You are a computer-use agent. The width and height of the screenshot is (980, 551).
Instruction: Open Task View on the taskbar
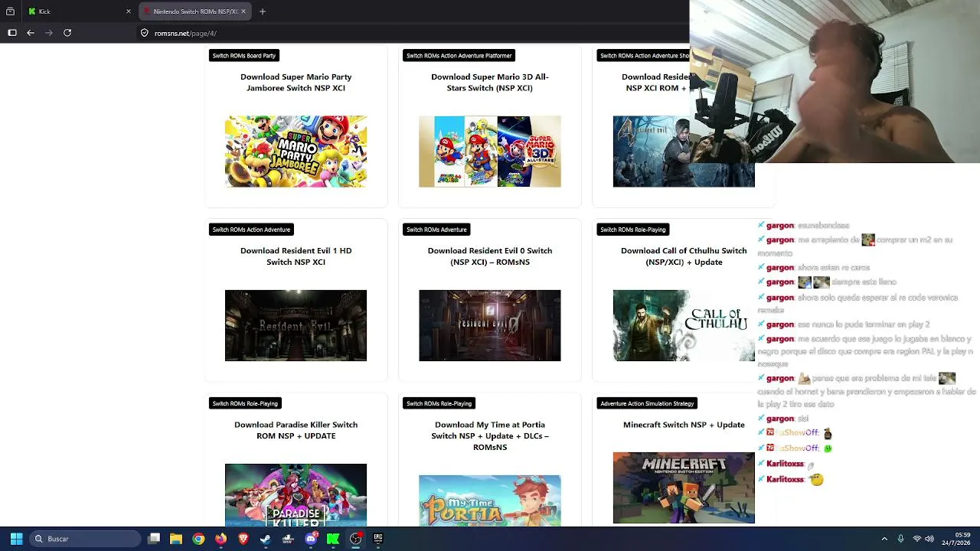154,539
